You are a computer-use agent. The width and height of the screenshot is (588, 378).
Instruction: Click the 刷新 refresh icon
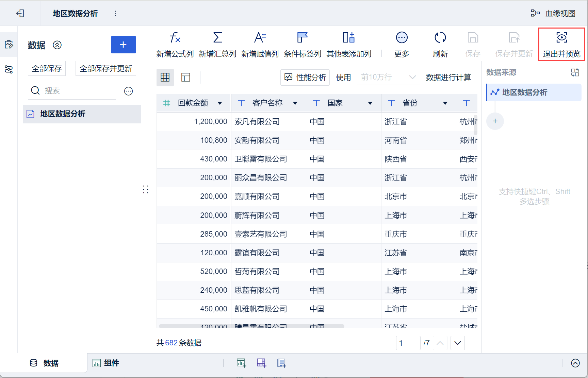pyautogui.click(x=440, y=38)
